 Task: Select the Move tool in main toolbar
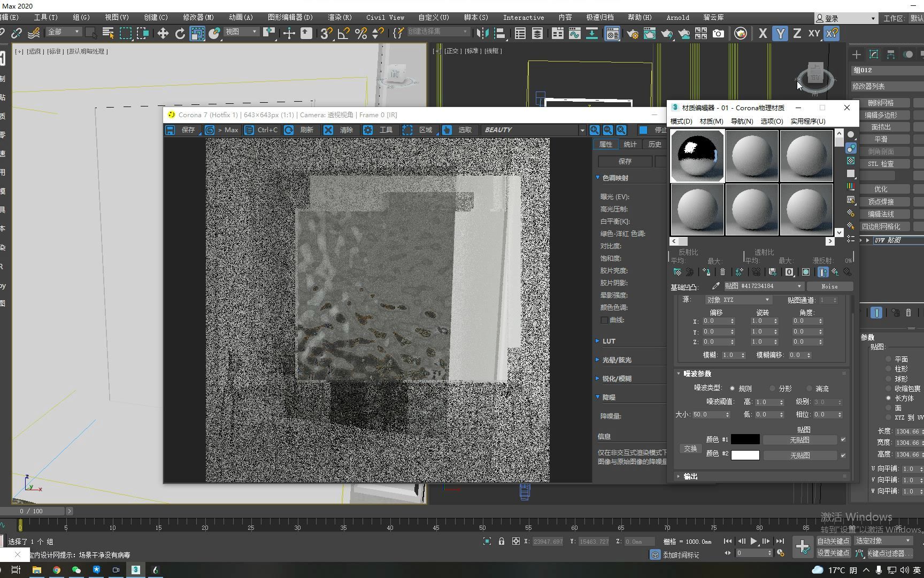pos(163,34)
